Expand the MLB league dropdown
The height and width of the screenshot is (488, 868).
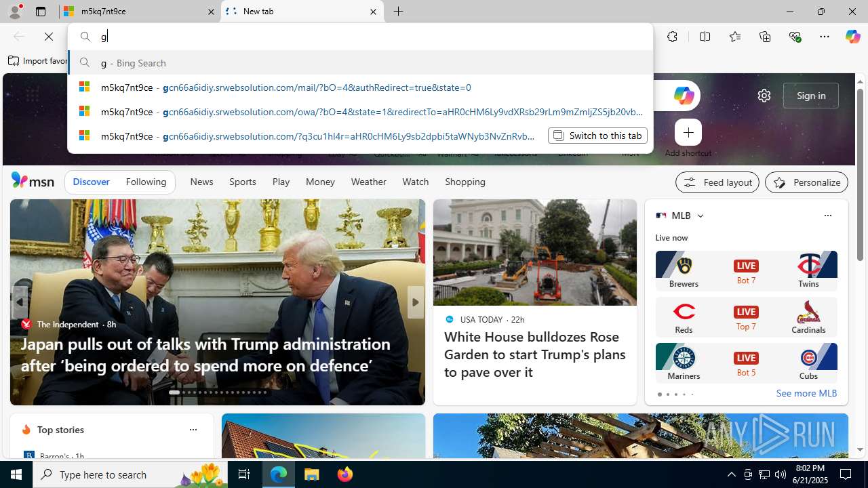coord(700,216)
